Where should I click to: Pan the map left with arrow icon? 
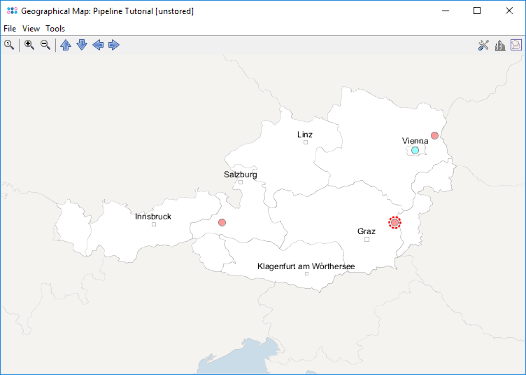pyautogui.click(x=98, y=45)
